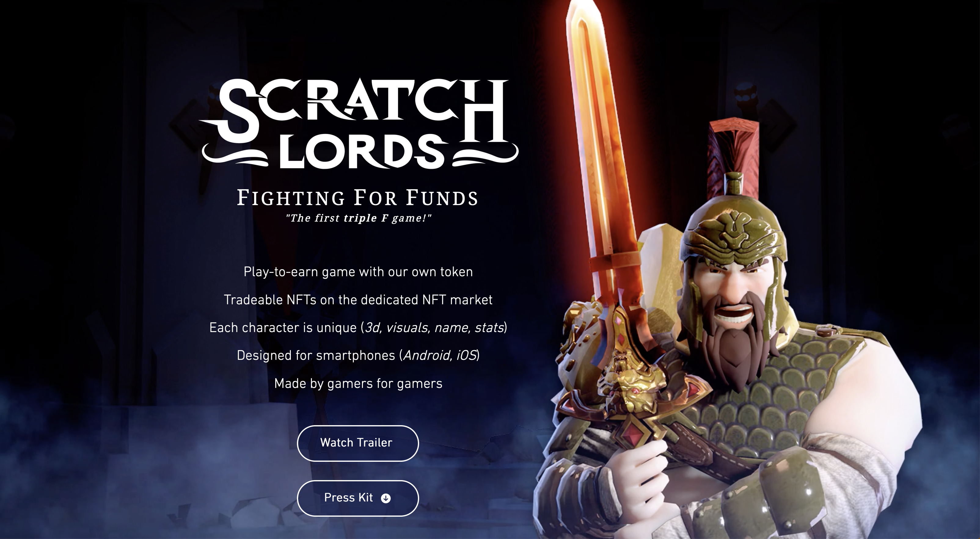Click the Play-to-earn game text line
This screenshot has height=539, width=980.
(x=358, y=272)
